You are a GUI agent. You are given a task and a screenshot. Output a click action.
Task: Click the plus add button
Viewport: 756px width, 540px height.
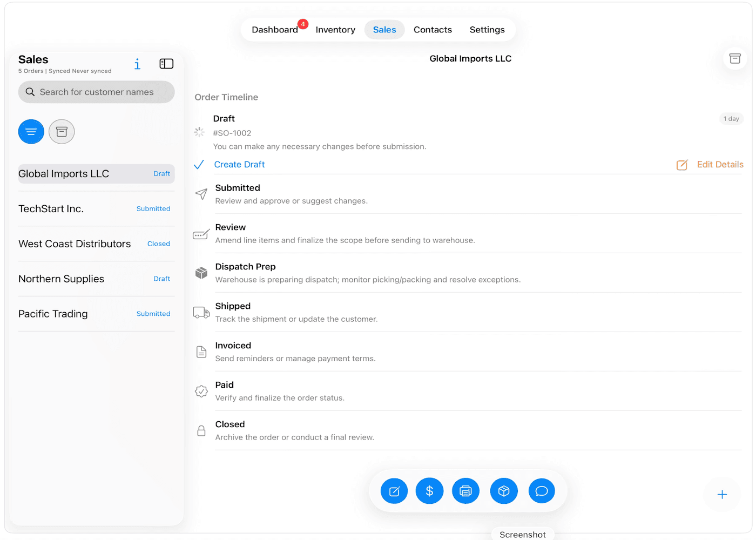tap(722, 495)
